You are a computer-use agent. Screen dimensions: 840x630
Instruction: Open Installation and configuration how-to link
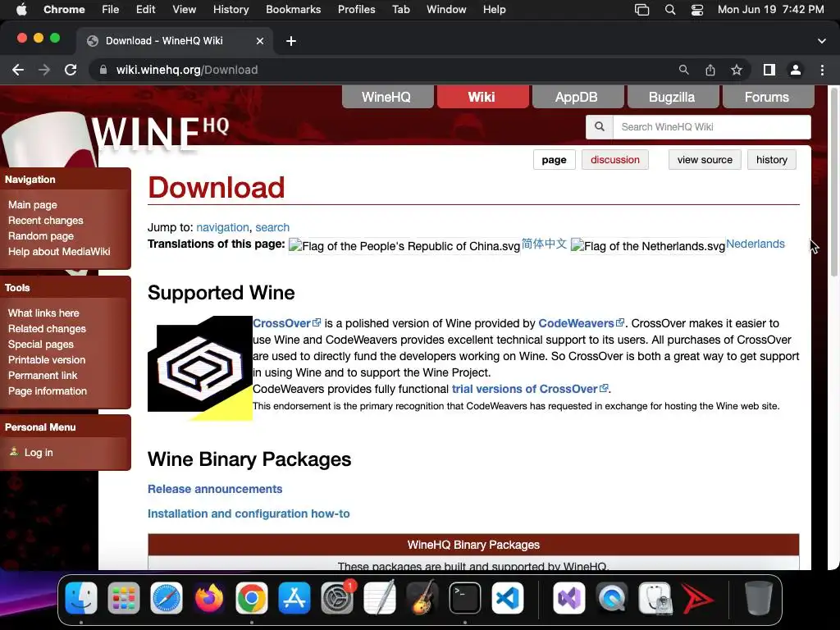(x=249, y=514)
